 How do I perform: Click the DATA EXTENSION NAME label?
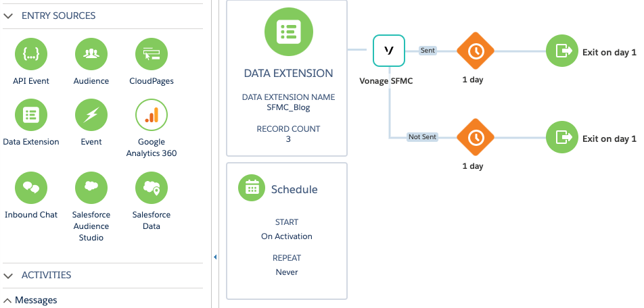pos(288,98)
